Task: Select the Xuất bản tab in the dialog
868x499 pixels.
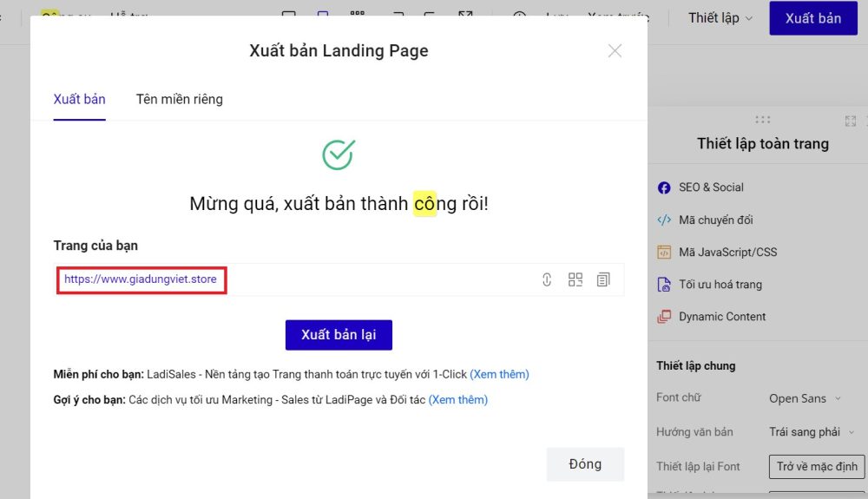Action: [79, 99]
